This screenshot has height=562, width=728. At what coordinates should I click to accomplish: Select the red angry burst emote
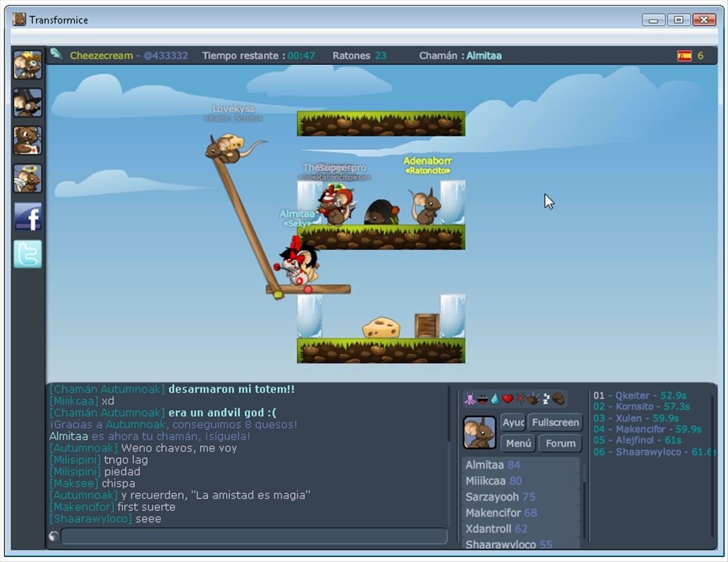pyautogui.click(x=520, y=399)
